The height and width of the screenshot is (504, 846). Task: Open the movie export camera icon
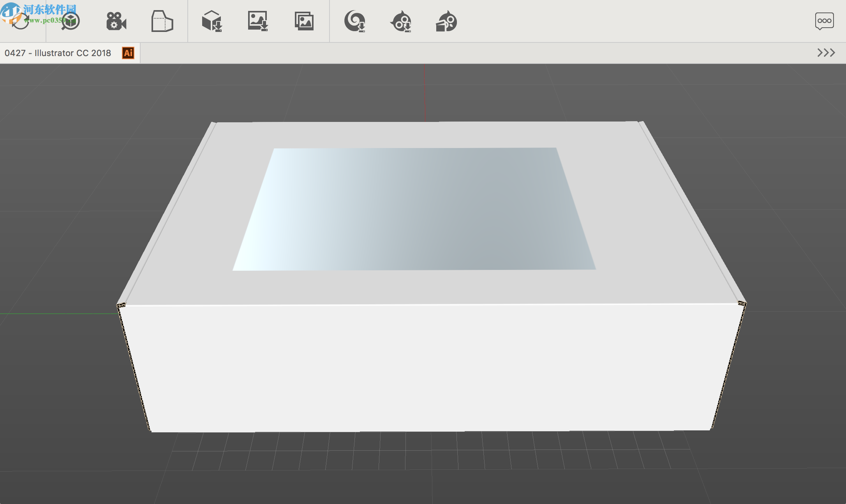116,21
